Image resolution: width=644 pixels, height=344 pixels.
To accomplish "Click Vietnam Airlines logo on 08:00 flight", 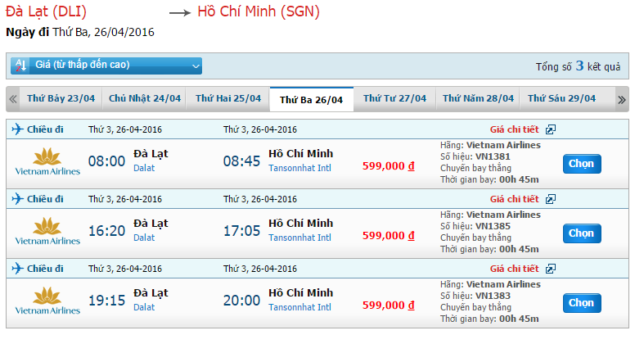I will click(47, 162).
